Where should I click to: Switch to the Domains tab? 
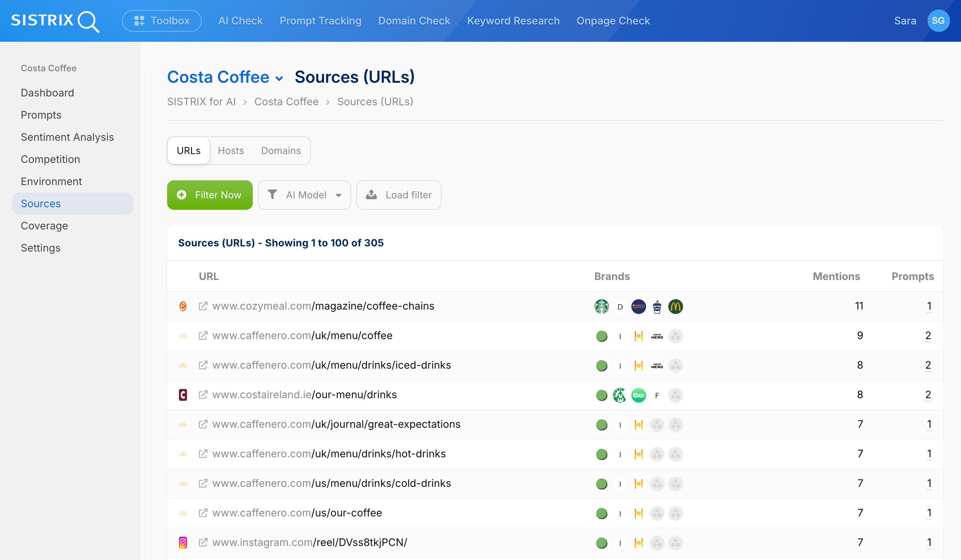pos(281,151)
